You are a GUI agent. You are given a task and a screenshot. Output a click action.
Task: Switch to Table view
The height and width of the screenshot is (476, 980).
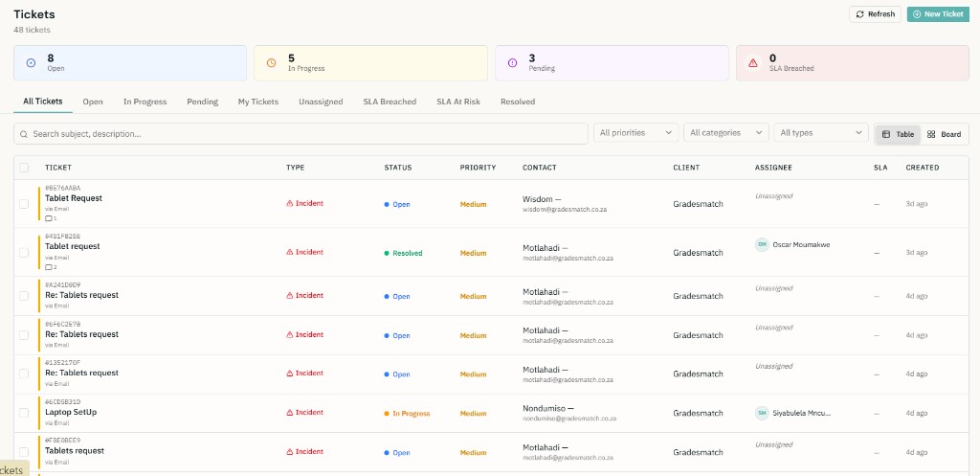coord(898,134)
